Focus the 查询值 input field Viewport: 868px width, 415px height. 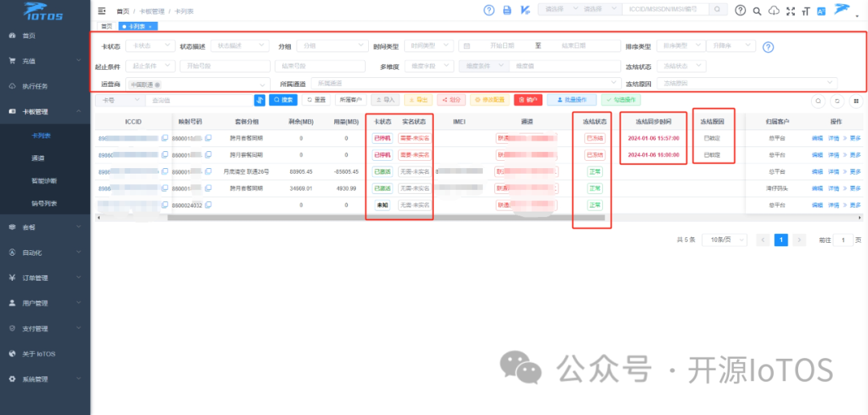[x=199, y=101]
